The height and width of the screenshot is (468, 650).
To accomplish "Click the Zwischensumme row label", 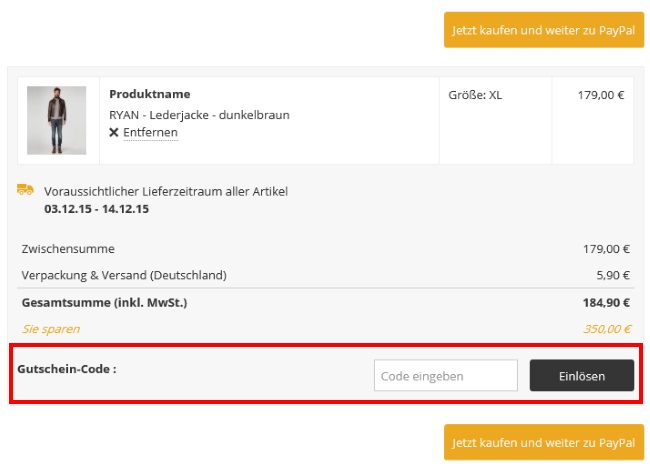I will (68, 249).
